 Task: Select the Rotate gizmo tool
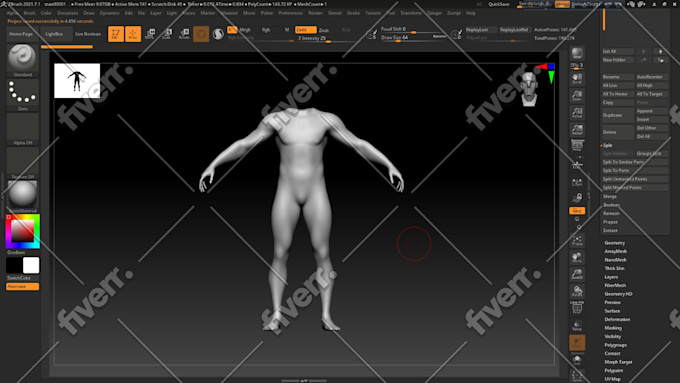tap(184, 34)
